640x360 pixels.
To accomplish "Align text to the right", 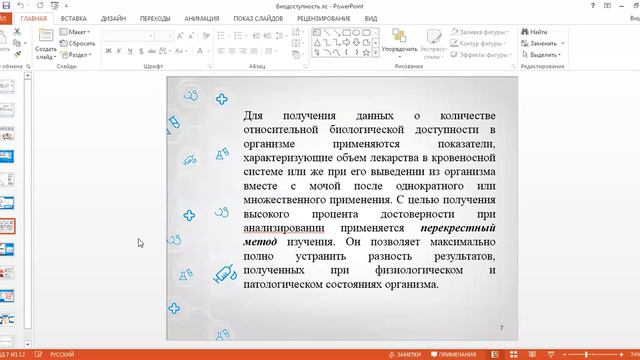I will pyautogui.click(x=242, y=51).
